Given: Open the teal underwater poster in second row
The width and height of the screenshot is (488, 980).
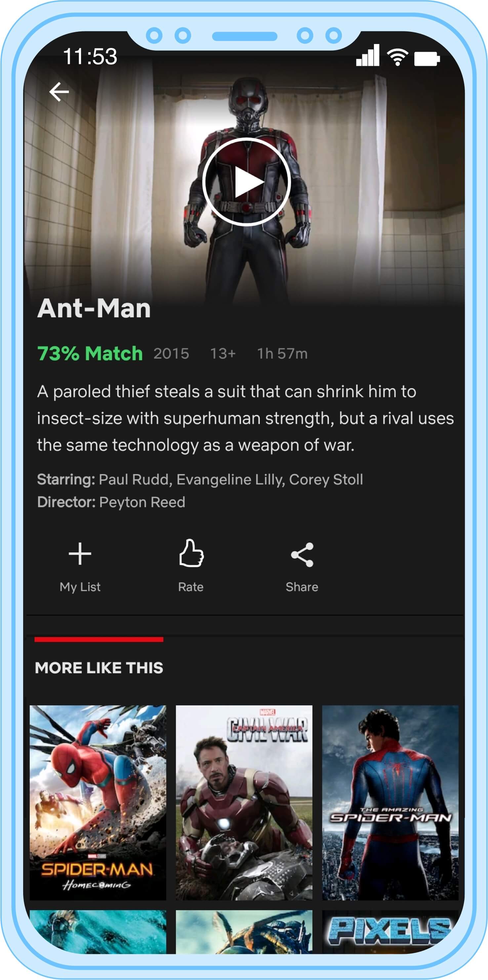Looking at the screenshot, I should (98, 932).
